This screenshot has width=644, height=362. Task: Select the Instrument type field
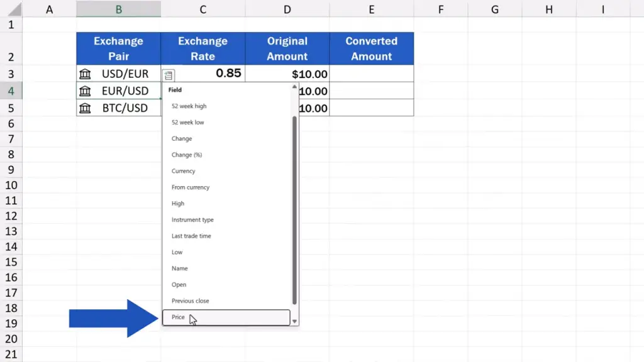(192, 220)
